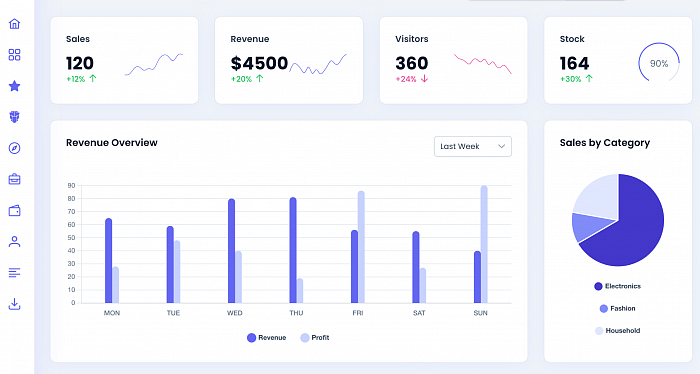This screenshot has height=374, width=700.
Task: Click the MON axis label
Action: pyautogui.click(x=112, y=313)
